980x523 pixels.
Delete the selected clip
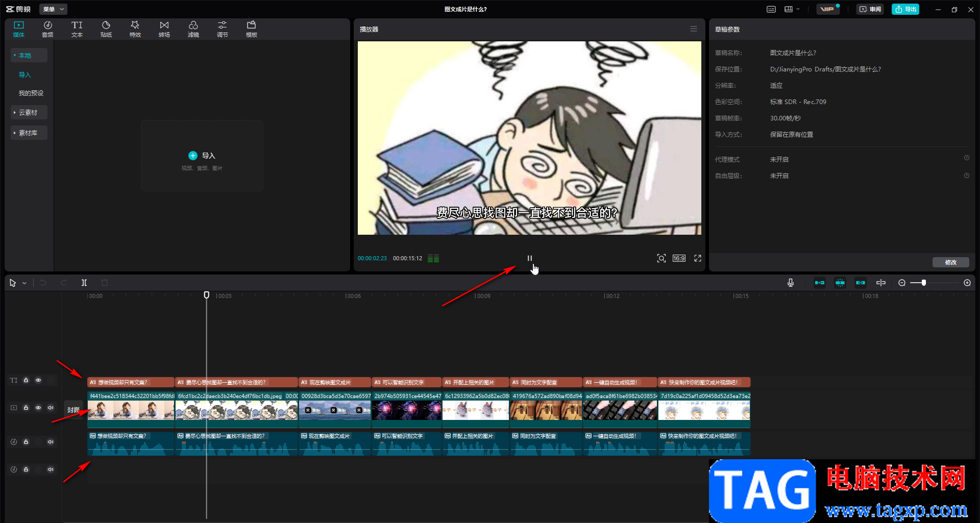click(105, 283)
